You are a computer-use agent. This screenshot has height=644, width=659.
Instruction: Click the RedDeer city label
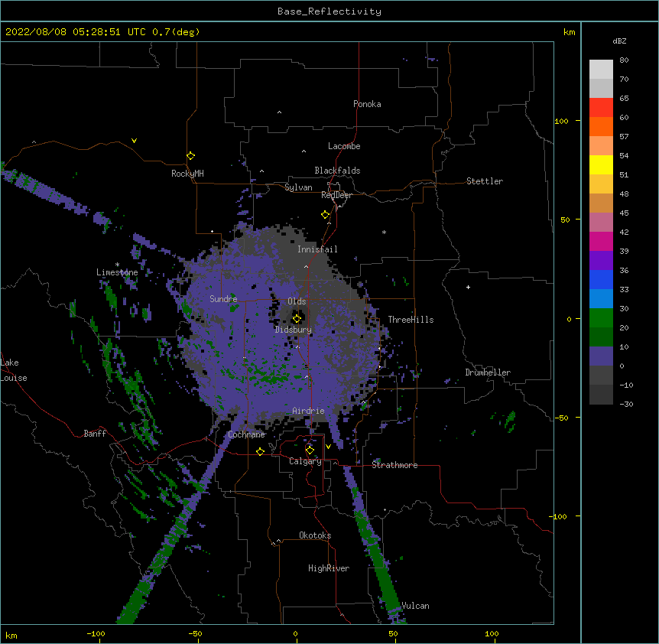point(336,195)
